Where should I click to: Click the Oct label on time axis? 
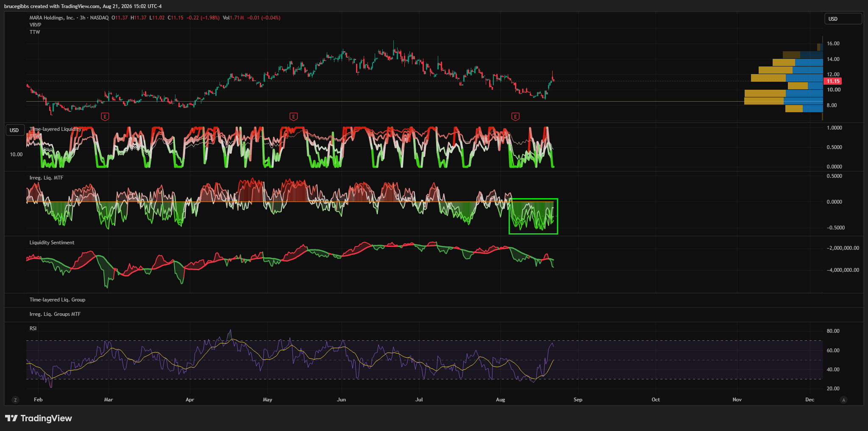click(656, 400)
